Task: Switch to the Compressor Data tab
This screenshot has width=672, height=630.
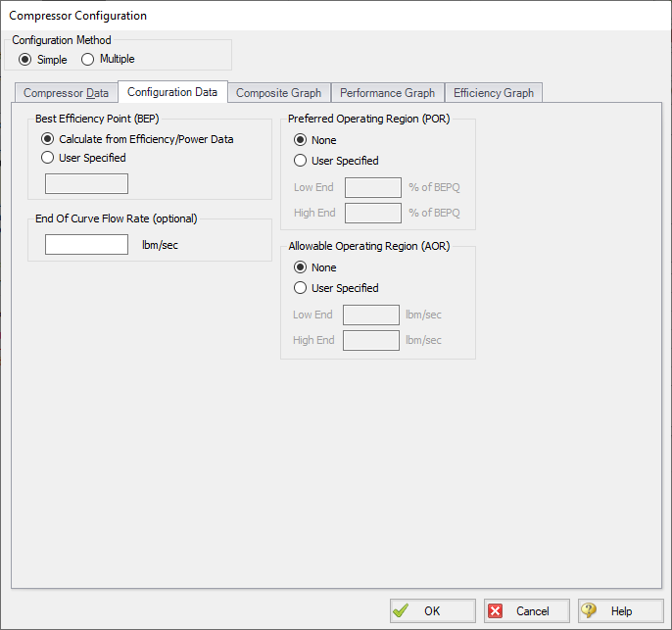Action: pos(66,93)
